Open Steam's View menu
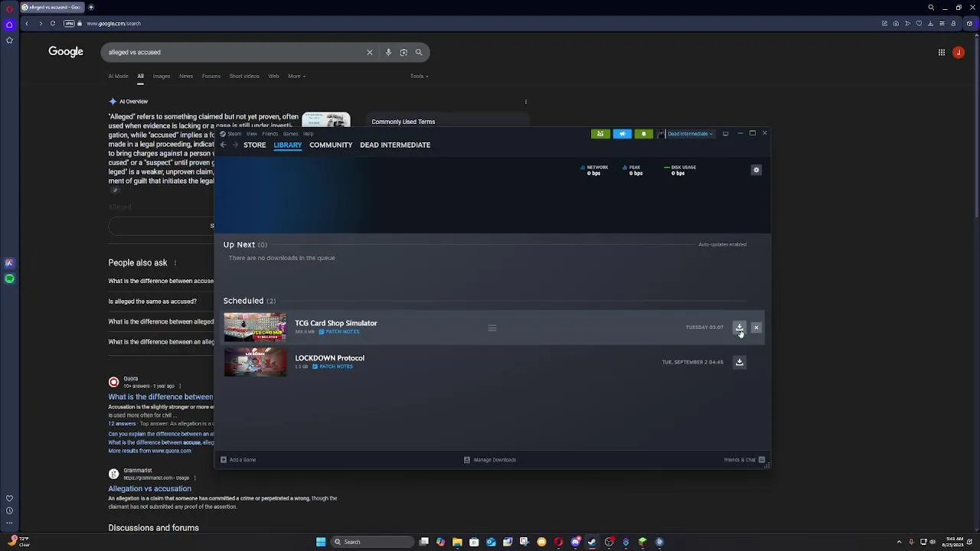 coord(251,134)
